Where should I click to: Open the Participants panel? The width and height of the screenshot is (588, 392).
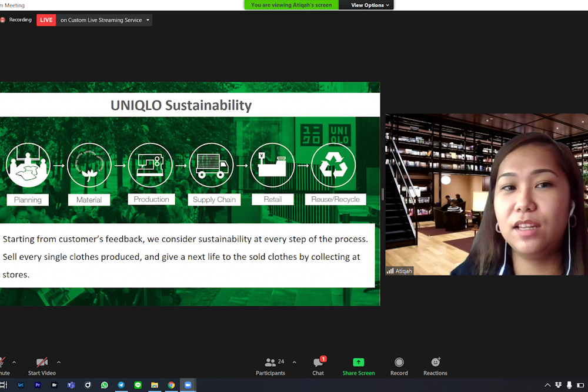tap(270, 366)
